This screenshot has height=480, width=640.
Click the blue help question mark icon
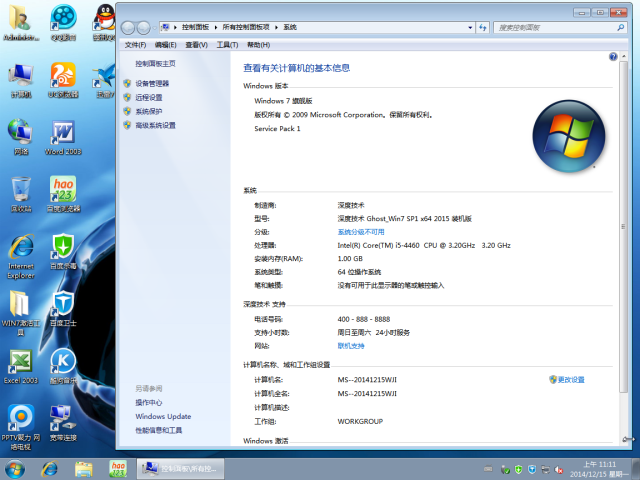pos(613,57)
